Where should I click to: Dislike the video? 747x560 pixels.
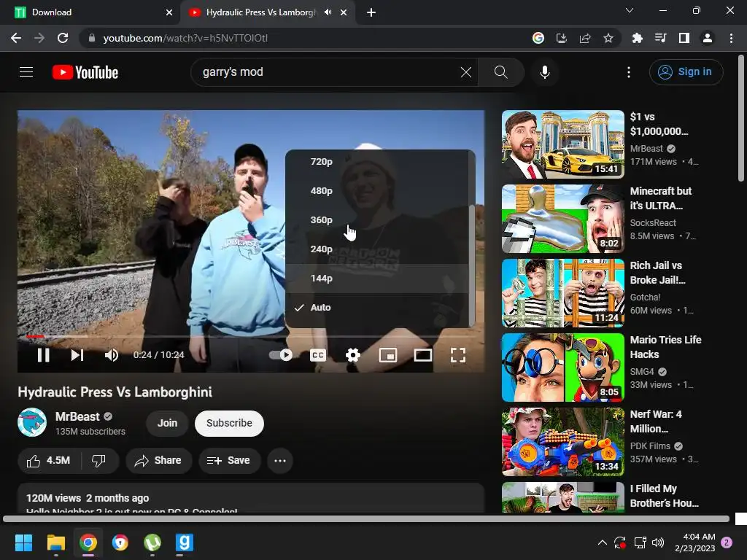[99, 461]
